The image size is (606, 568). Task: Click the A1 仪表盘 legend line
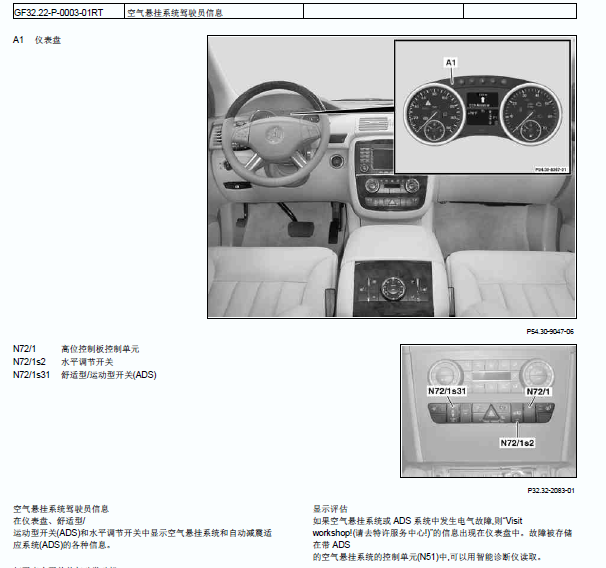point(37,40)
